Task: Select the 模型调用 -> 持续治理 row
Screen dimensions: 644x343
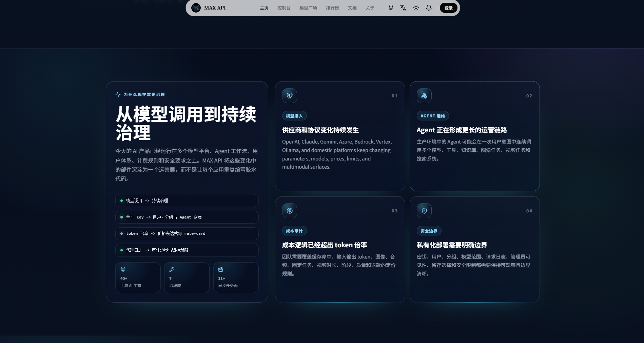Action: point(187,201)
